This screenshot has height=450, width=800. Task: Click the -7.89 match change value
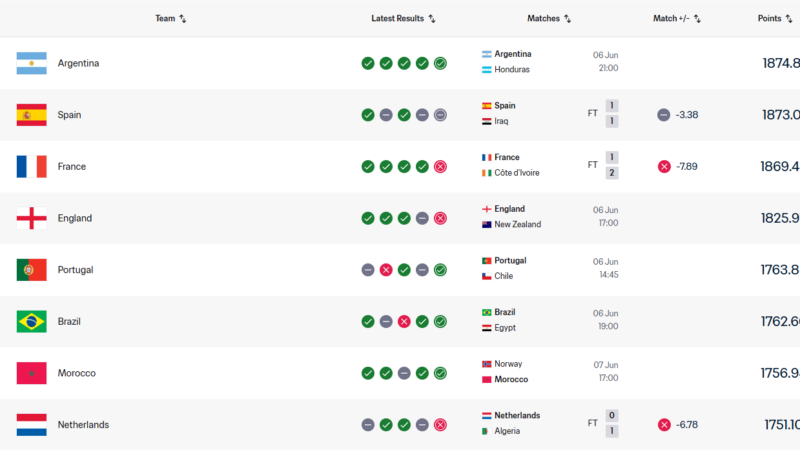coord(687,166)
